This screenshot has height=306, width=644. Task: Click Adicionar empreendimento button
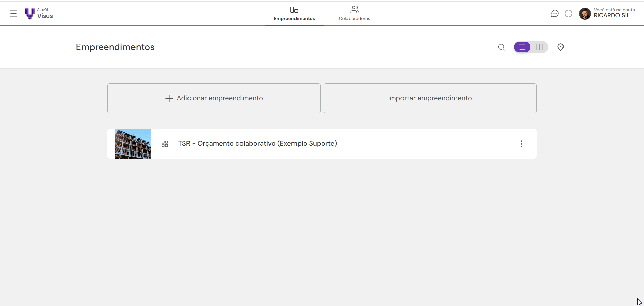pos(214,98)
